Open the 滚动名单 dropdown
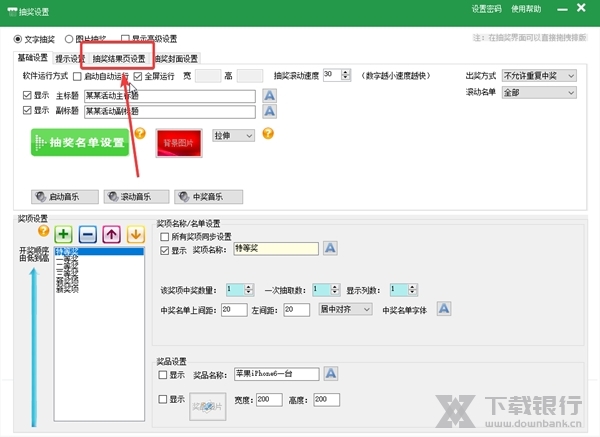 (539, 93)
